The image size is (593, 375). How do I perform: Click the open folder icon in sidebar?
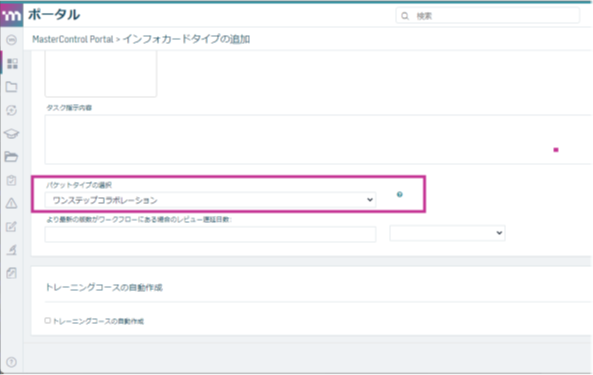pos(11,157)
